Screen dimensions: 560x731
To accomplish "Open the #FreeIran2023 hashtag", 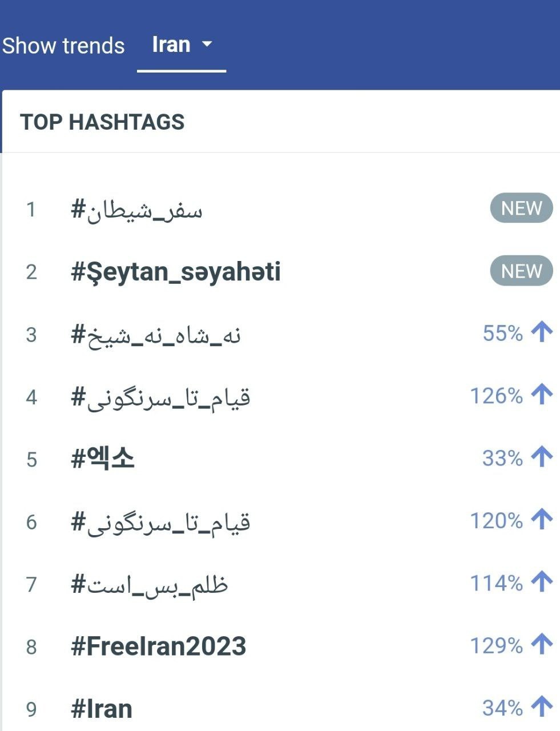I will click(x=158, y=646).
